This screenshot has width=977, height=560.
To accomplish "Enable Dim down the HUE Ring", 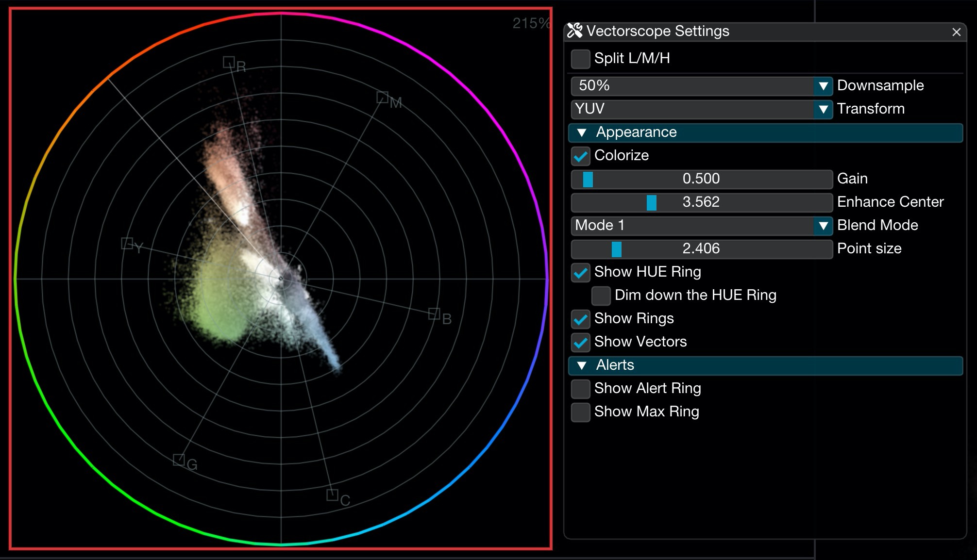I will (601, 295).
